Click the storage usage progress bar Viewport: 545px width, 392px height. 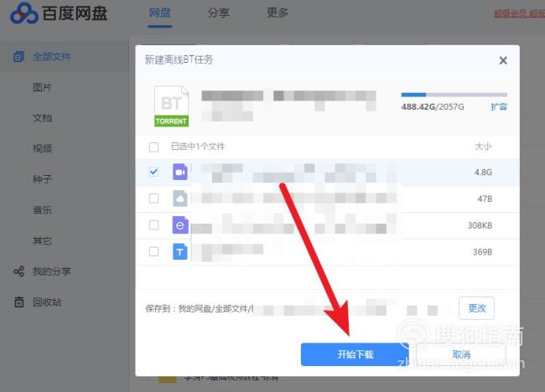point(454,95)
